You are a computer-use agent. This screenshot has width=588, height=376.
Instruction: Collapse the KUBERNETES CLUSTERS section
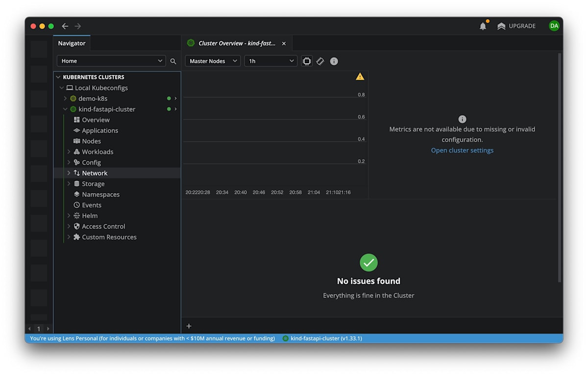(x=58, y=77)
